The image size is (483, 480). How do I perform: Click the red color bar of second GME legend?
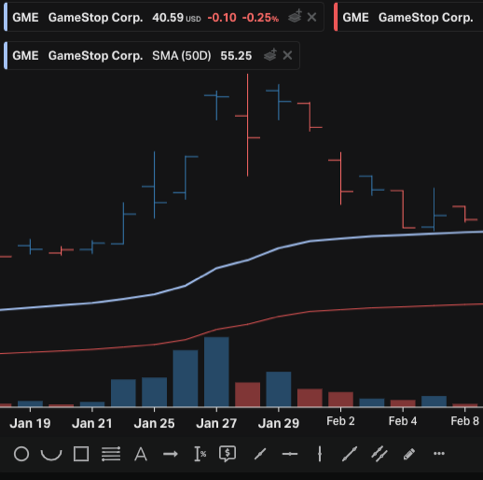tap(336, 17)
